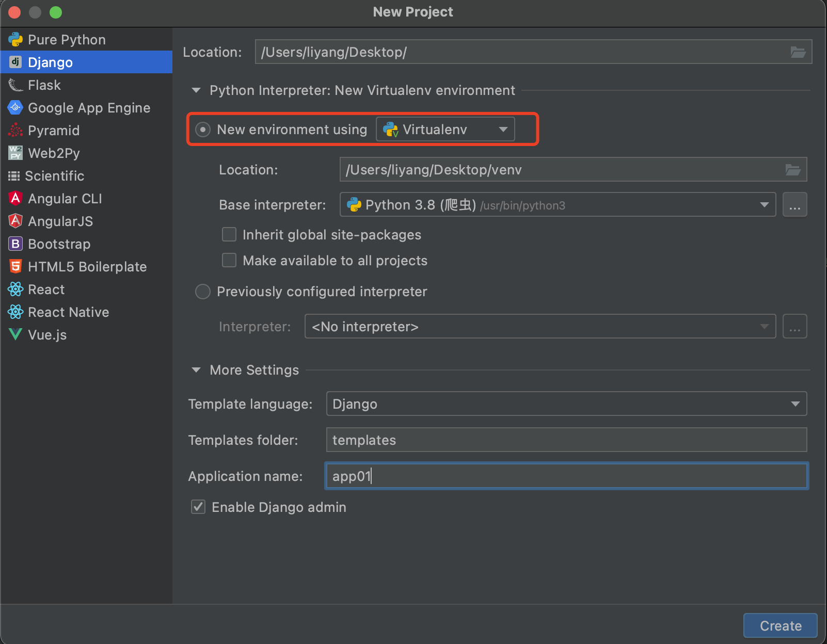Click the Google App Engine icon
The height and width of the screenshot is (644, 827).
tap(15, 107)
